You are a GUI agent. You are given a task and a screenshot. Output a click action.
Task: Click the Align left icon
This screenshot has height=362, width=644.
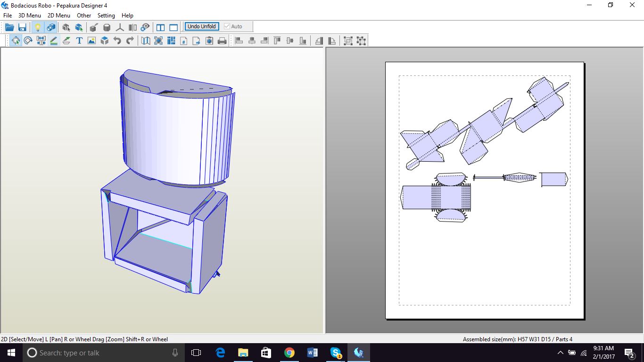point(239,41)
